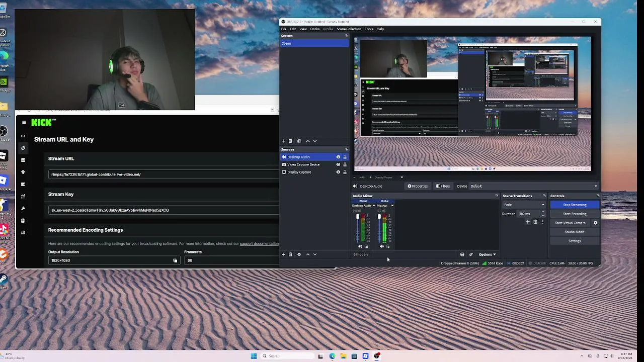Open Properties for Desktop Audio

pyautogui.click(x=418, y=186)
